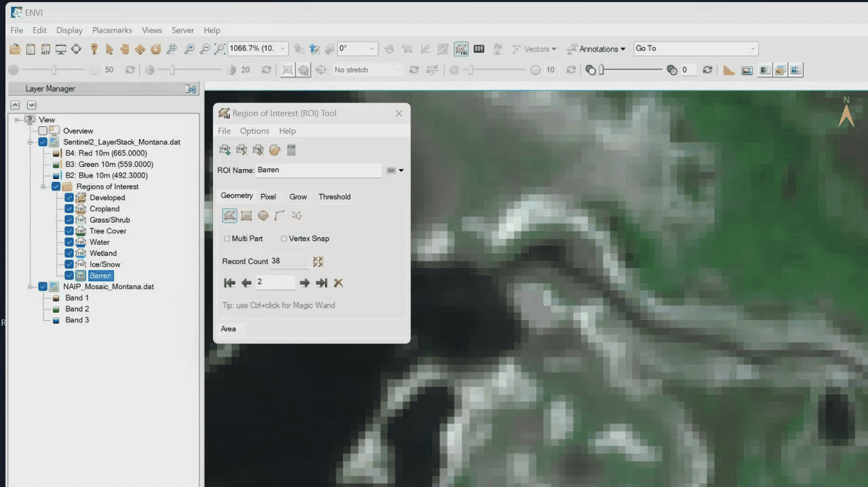The width and height of the screenshot is (868, 487).
Task: Open the Annotations dropdown button
Action: pyautogui.click(x=597, y=49)
